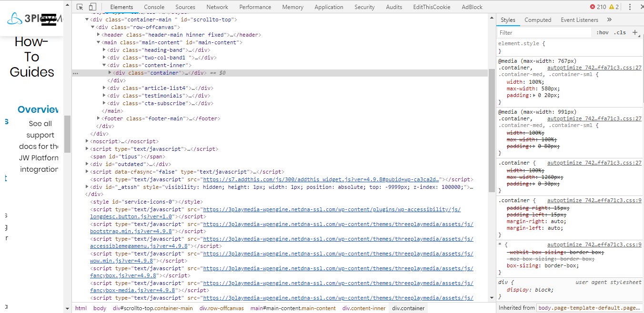Collapse the row-offcanvas div node
Image resolution: width=644 pixels, height=313 pixels.
click(x=93, y=28)
